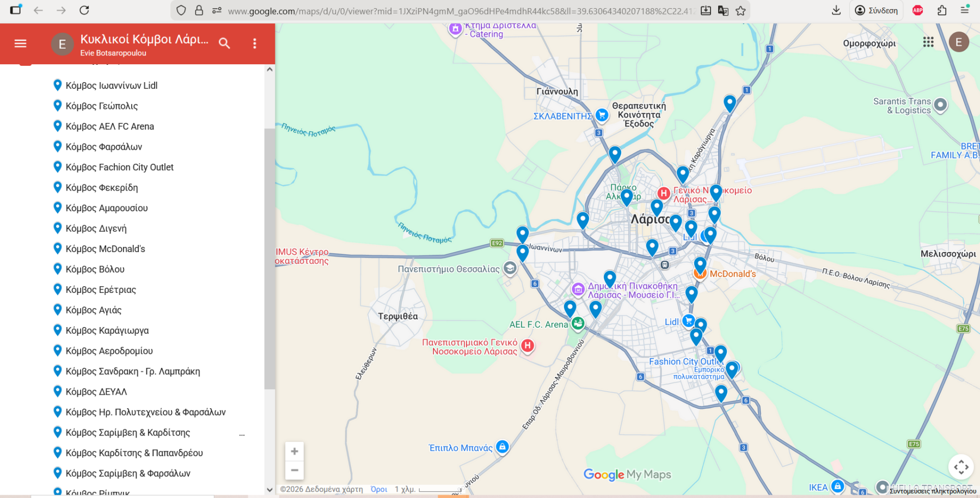
Task: Open the AdBlock Plus extension
Action: tap(917, 10)
